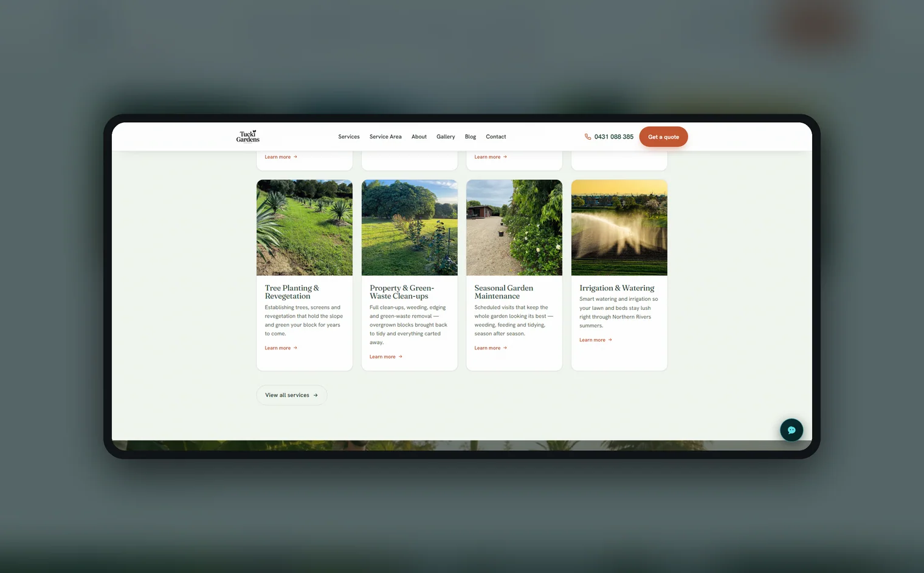Open the Seasonal Garden Maintenance photo
The image size is (924, 573).
click(514, 227)
